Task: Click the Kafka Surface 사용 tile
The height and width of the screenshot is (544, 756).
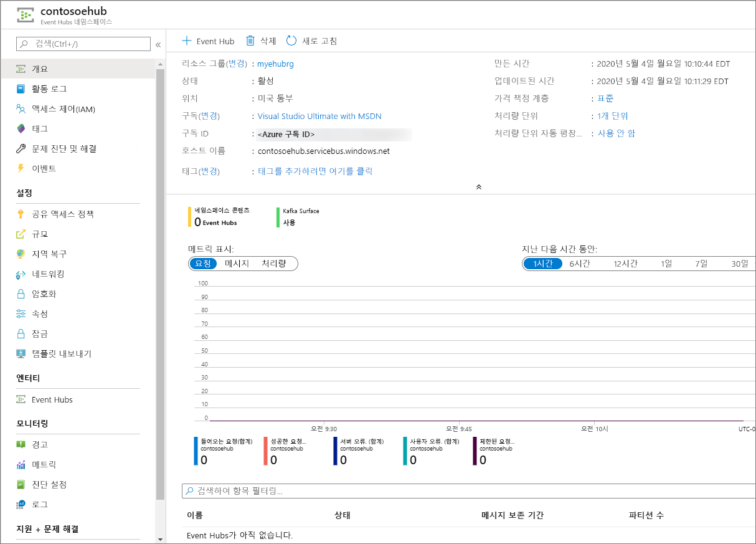Action: (x=298, y=217)
